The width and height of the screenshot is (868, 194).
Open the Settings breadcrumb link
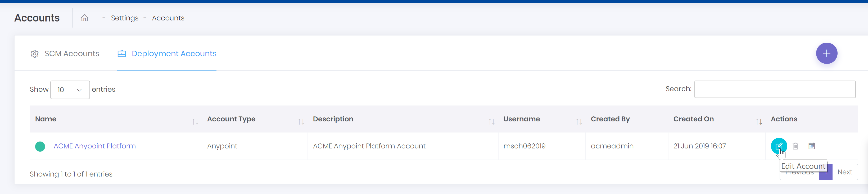point(125,18)
